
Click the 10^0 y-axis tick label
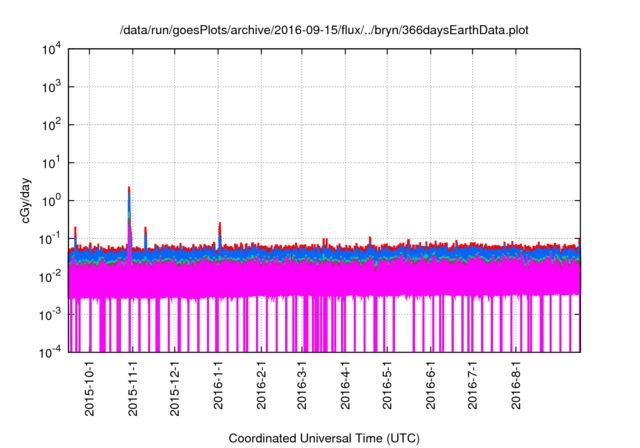click(52, 201)
